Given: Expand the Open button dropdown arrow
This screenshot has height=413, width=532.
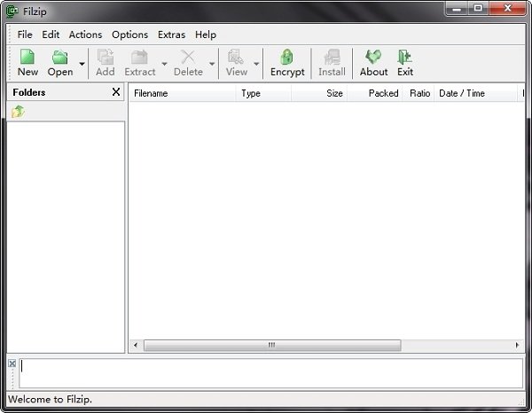Looking at the screenshot, I should point(82,64).
